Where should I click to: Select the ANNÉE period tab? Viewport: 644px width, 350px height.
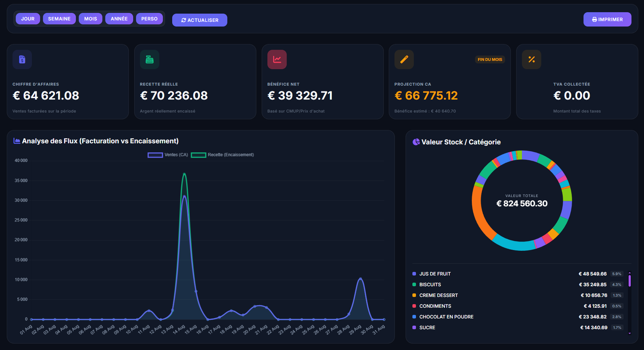click(119, 19)
